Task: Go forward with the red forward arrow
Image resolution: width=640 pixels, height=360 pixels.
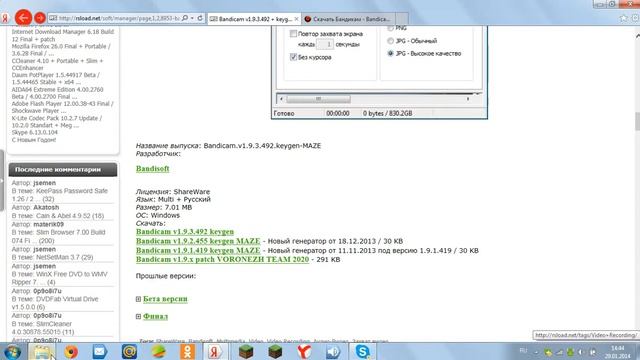Action: (x=40, y=18)
